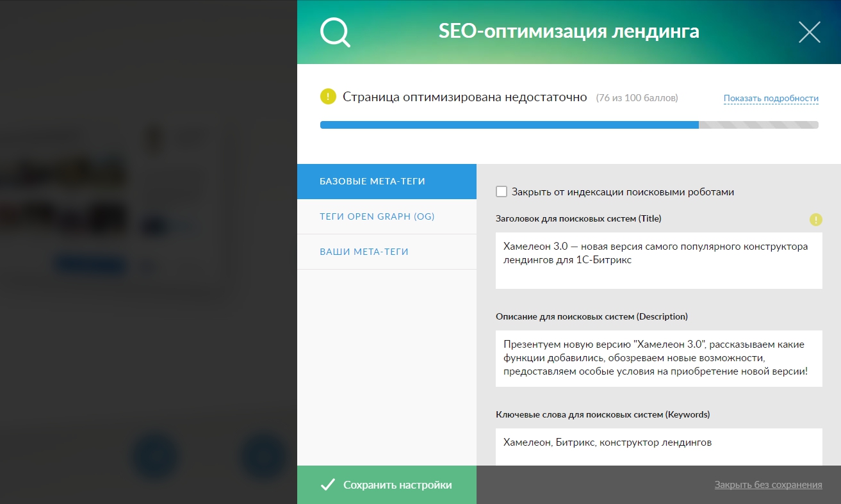Click the blue filled part of optimization progress bar
This screenshot has height=504, width=841.
[x=509, y=125]
